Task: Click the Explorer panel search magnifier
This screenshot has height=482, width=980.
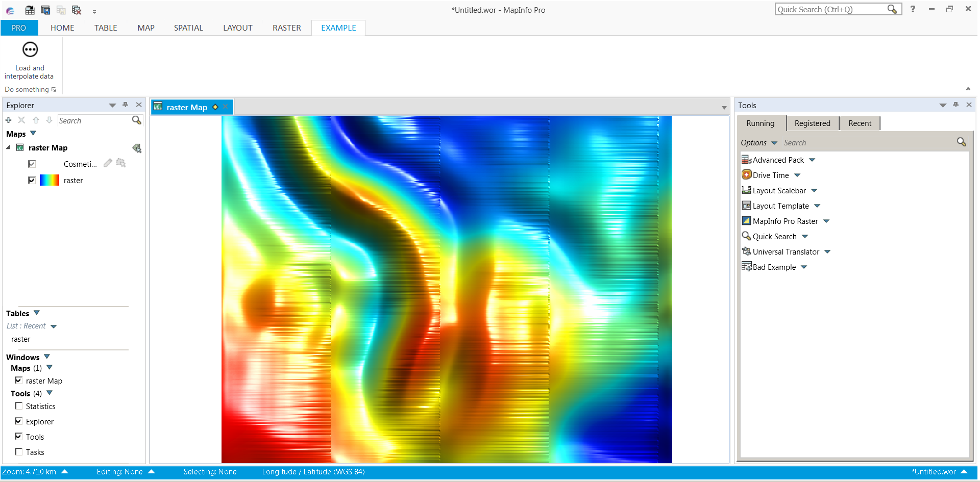Action: coord(136,120)
